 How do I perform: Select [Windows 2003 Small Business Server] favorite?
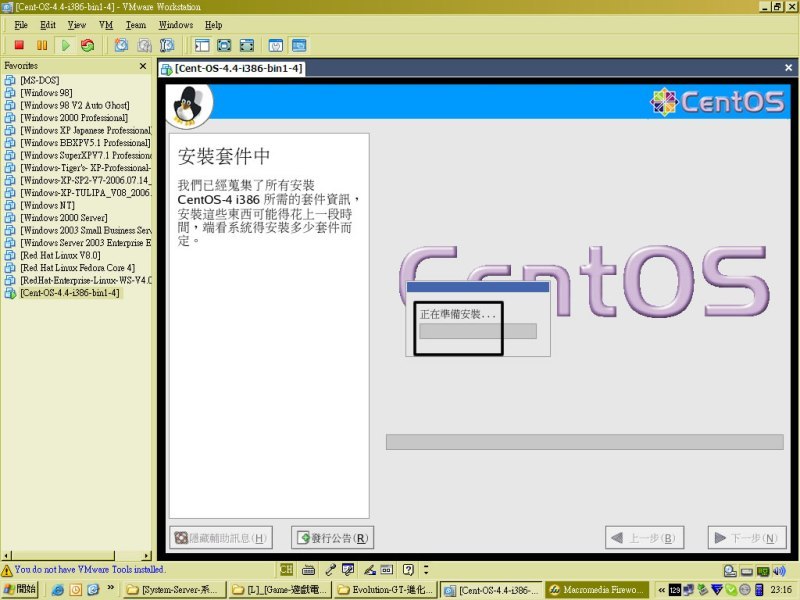(86, 230)
